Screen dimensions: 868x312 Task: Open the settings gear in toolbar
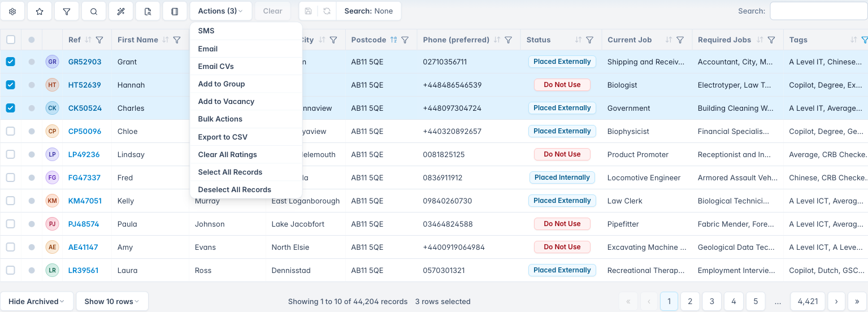tap(12, 11)
